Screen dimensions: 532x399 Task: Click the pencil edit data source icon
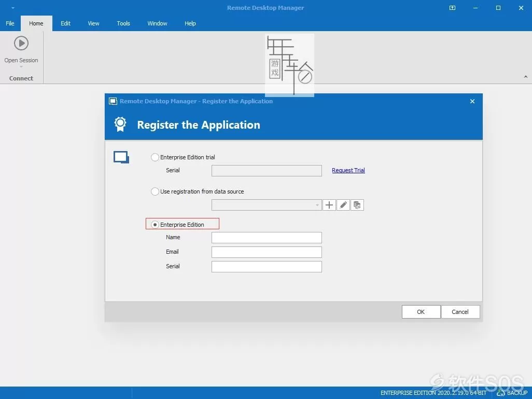[343, 205]
